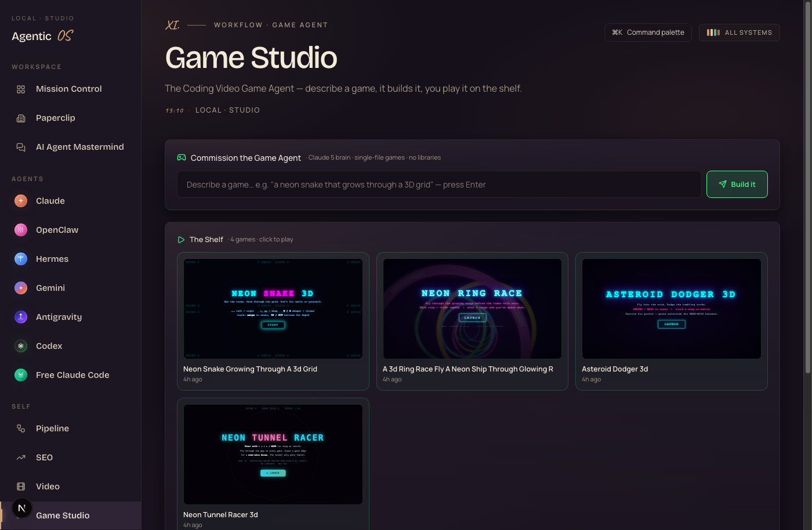Go to the Pipeline section
812x530 pixels.
tap(71, 428)
